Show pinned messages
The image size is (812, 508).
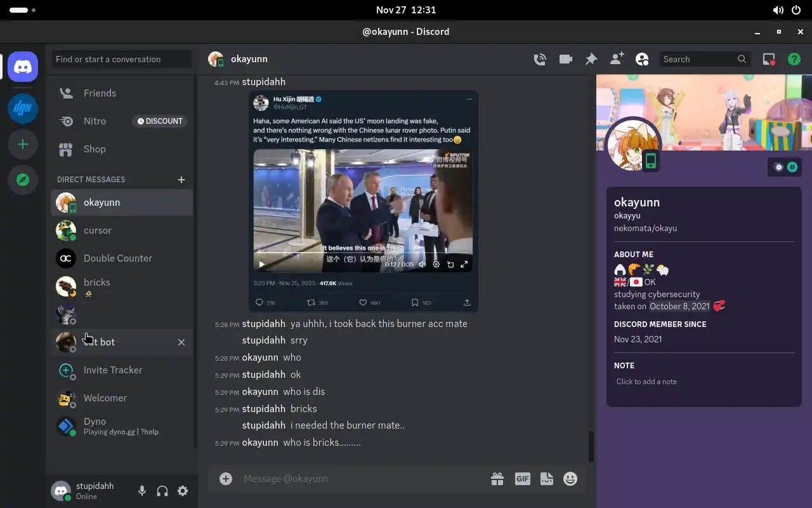(591, 59)
